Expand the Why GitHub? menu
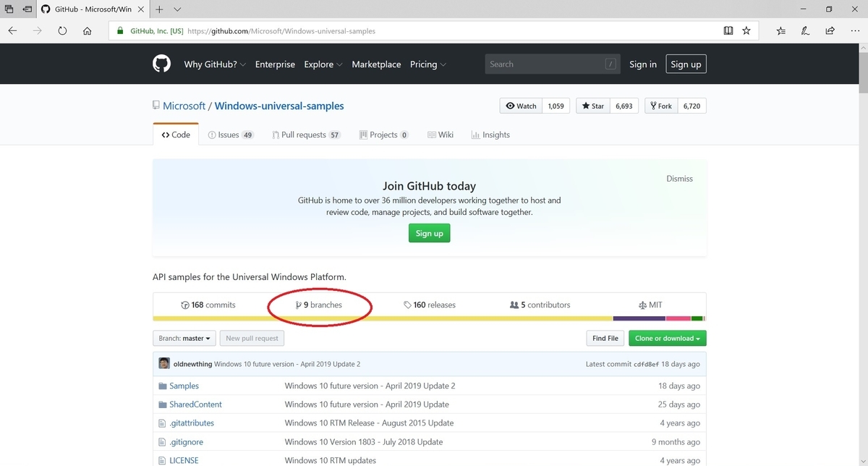This screenshot has height=466, width=868. 215,64
